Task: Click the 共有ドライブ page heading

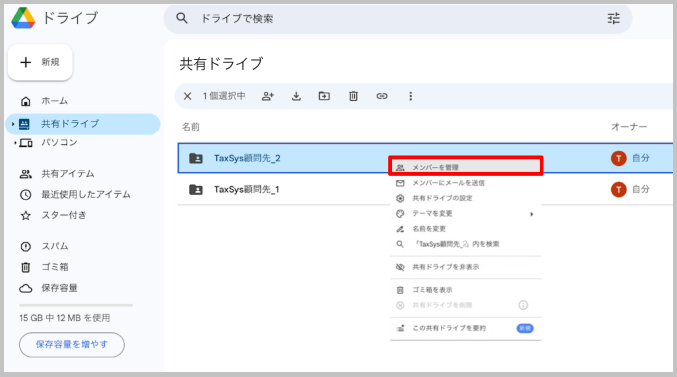Action: 221,64
